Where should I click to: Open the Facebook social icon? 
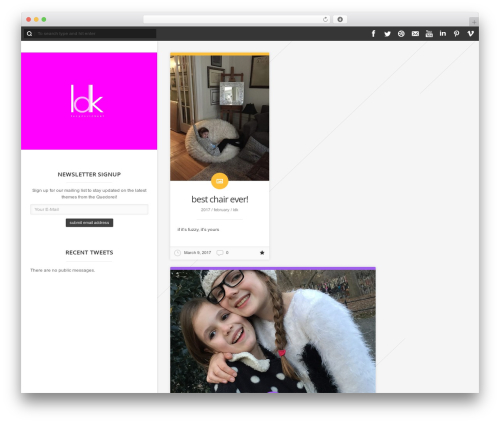(373, 34)
